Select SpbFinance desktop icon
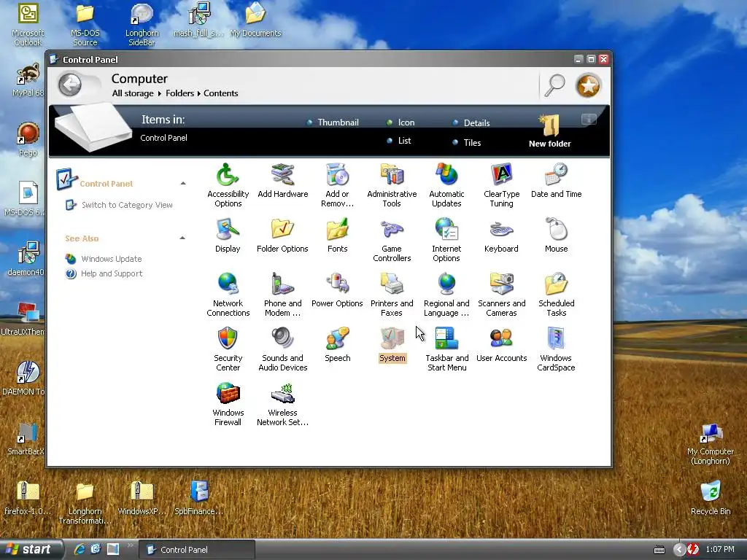Viewport: 747px width, 560px height. click(x=198, y=497)
